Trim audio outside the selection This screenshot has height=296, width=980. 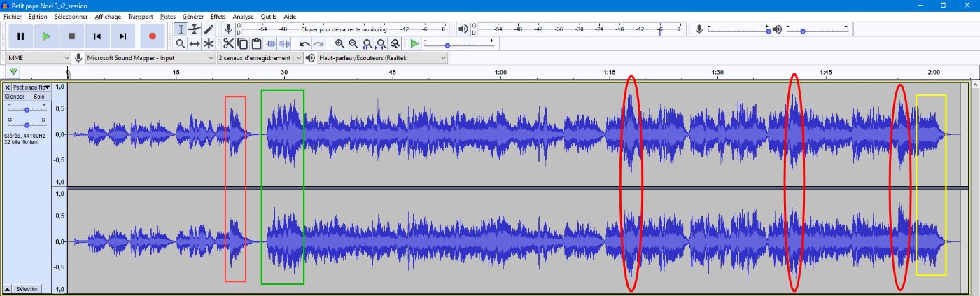click(x=269, y=43)
